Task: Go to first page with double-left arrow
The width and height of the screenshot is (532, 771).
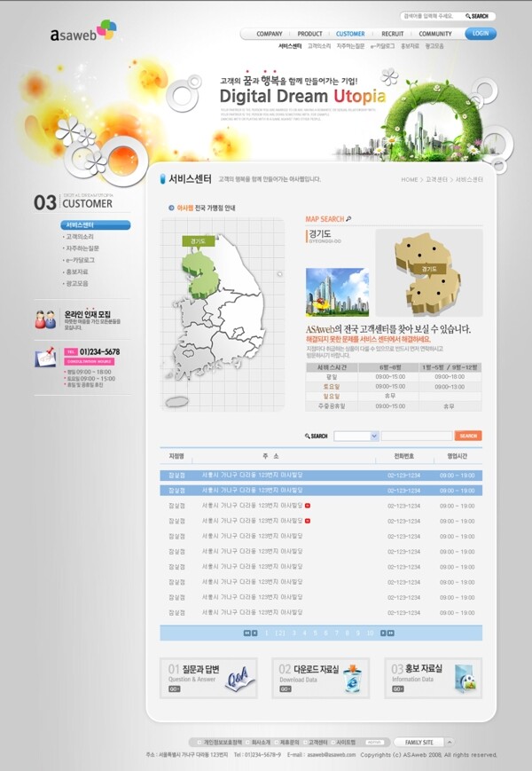Action: coord(247,633)
